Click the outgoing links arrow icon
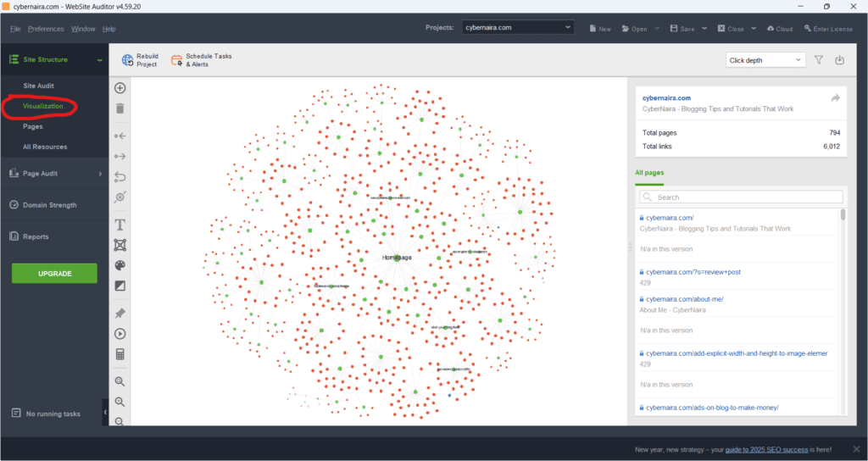The image size is (868, 461). [x=120, y=156]
